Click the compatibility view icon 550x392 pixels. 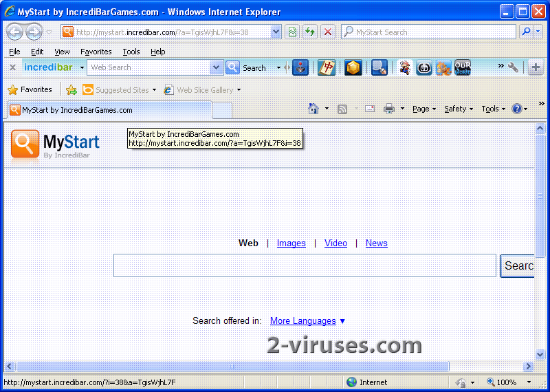[x=291, y=32]
